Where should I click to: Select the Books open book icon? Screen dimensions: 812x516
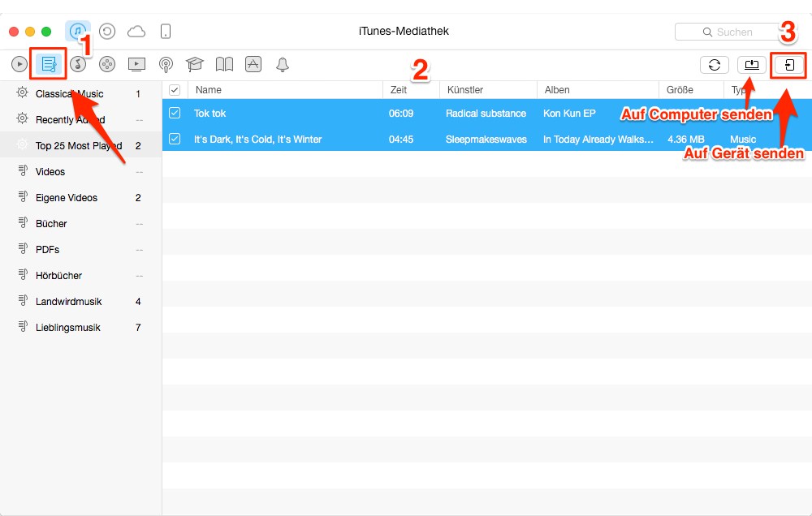(224, 64)
